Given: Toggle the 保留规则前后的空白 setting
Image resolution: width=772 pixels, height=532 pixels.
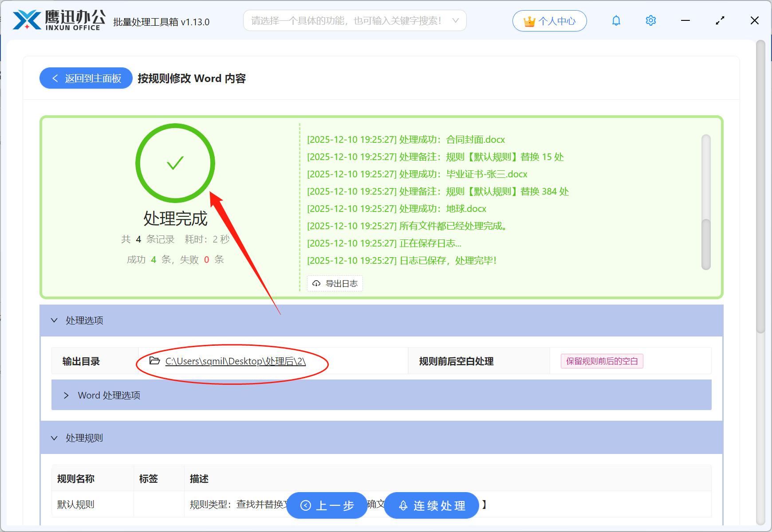Looking at the screenshot, I should tap(601, 361).
